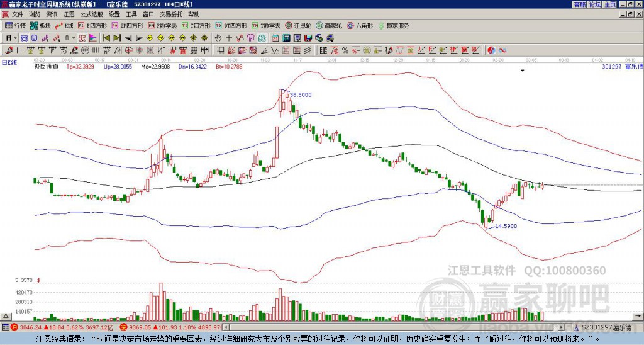Viewport: 644px width, 345px height.
Task: Click horizontal scrollbar left arrow
Action: tap(227, 327)
